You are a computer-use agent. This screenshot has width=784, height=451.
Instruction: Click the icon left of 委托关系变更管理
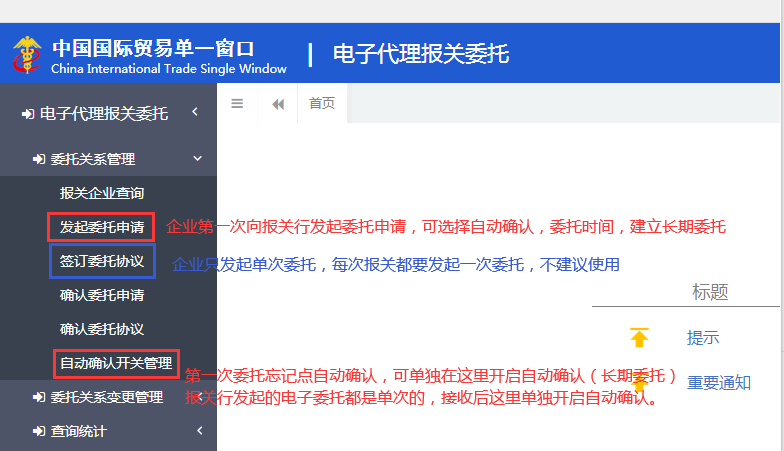(x=38, y=397)
